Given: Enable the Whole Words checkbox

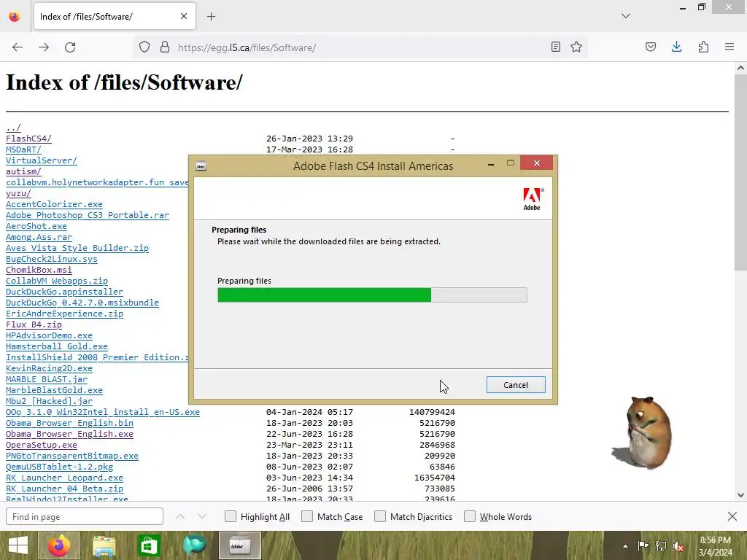Looking at the screenshot, I should pyautogui.click(x=470, y=517).
